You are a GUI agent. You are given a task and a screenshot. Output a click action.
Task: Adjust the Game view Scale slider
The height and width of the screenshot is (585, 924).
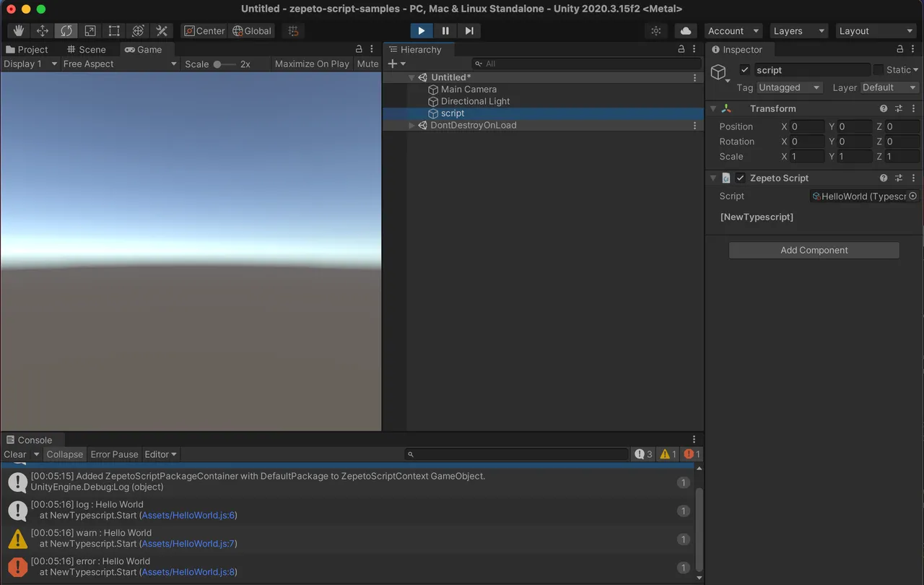point(222,64)
